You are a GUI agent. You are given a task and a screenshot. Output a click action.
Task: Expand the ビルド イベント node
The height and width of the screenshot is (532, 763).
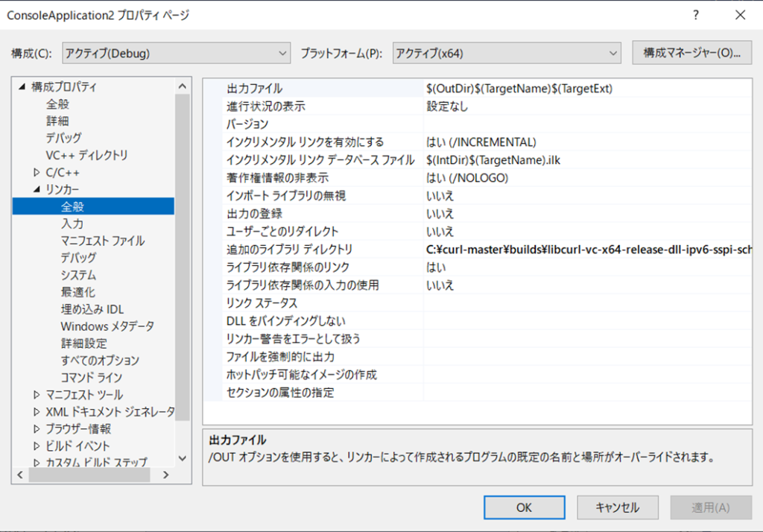click(x=37, y=446)
